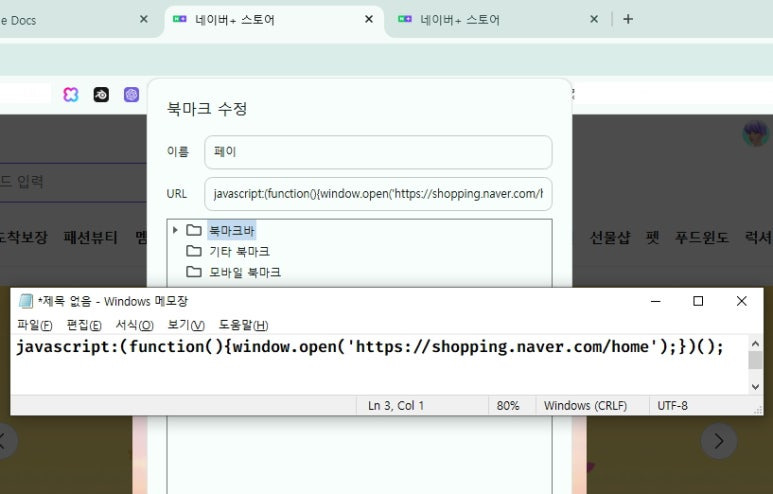Viewport: 773px width, 494px height.
Task: Click the javascript code line in Notepad
Action: tap(370, 347)
